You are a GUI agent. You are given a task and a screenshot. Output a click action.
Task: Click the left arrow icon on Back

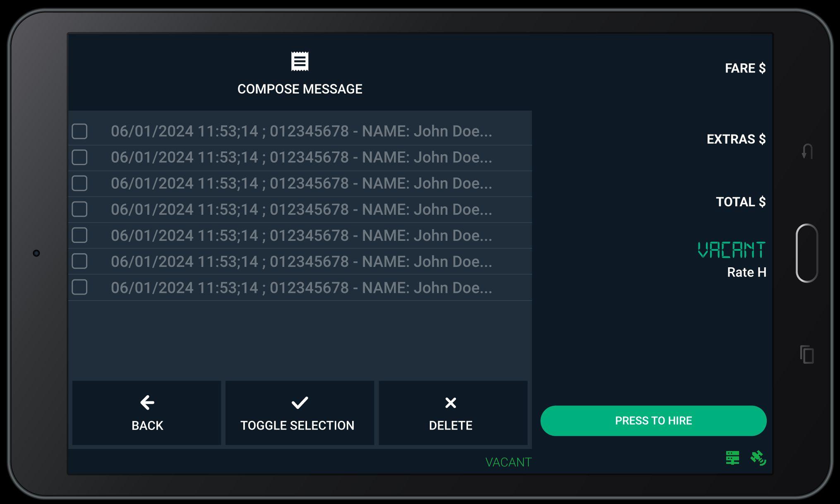click(147, 402)
